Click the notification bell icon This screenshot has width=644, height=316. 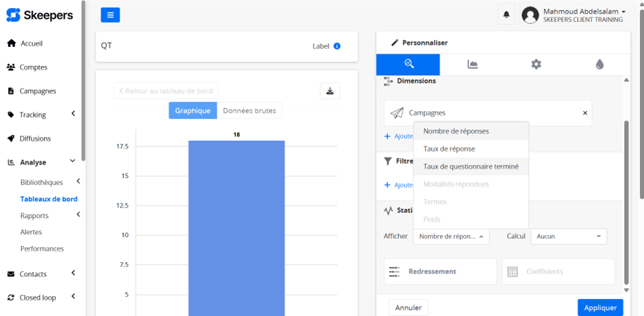[506, 14]
